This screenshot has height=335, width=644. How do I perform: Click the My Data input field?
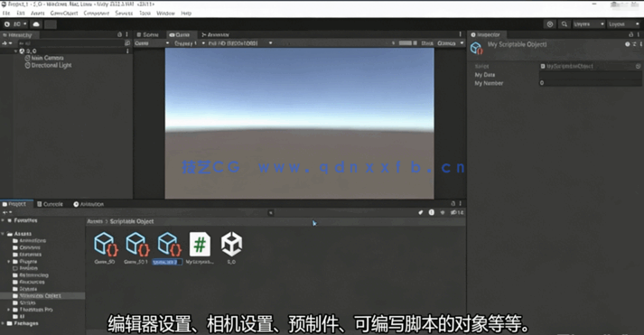coord(590,75)
